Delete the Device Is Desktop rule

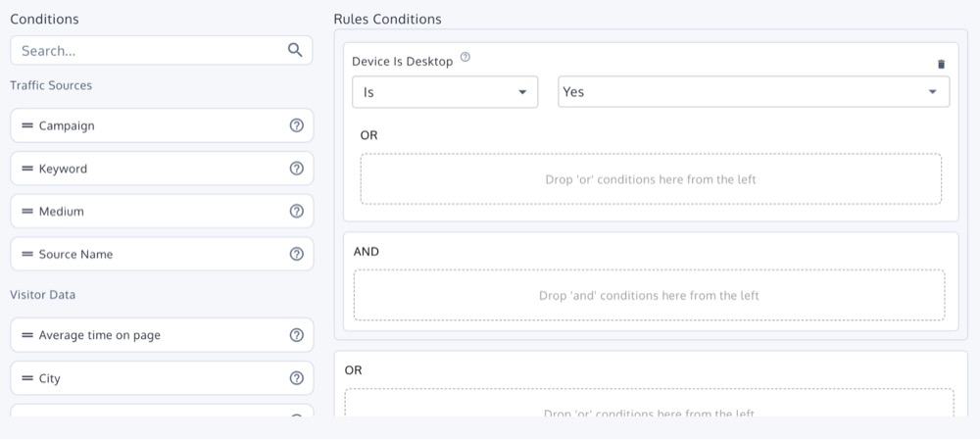click(941, 65)
